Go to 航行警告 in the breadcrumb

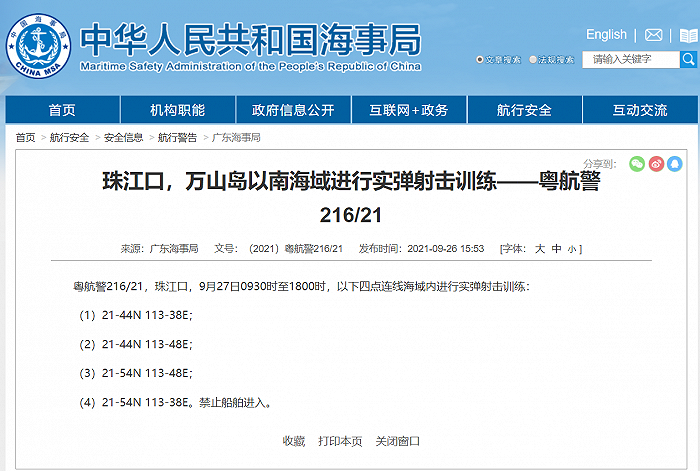177,138
